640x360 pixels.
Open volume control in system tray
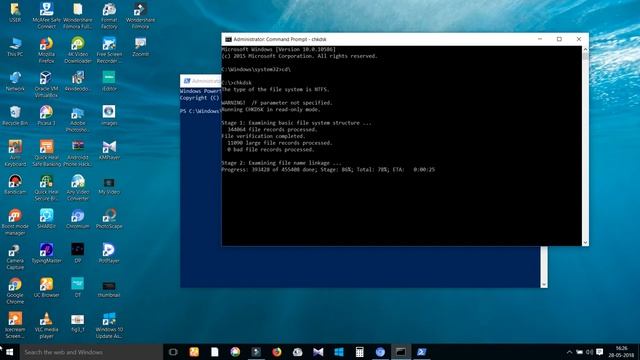(589, 352)
